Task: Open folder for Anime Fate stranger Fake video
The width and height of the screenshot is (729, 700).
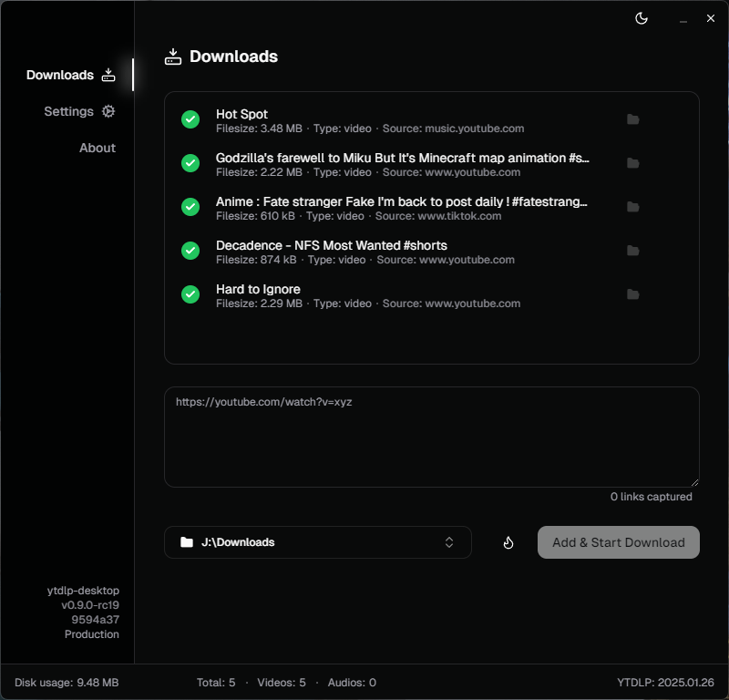Action: click(632, 207)
